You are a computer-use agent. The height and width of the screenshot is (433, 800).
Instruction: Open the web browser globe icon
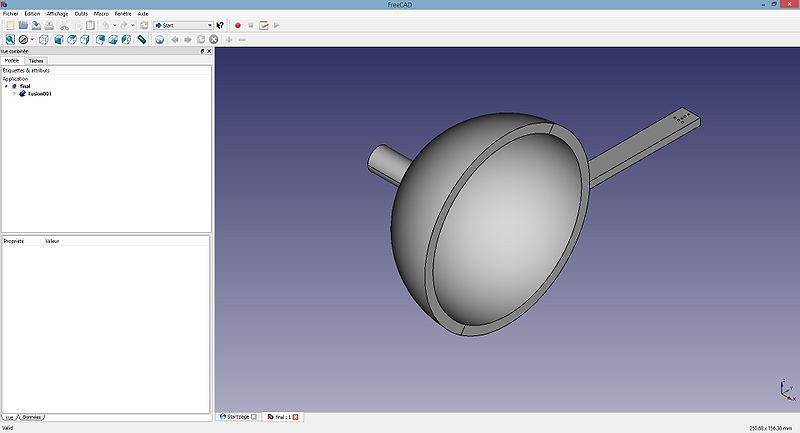(x=160, y=40)
